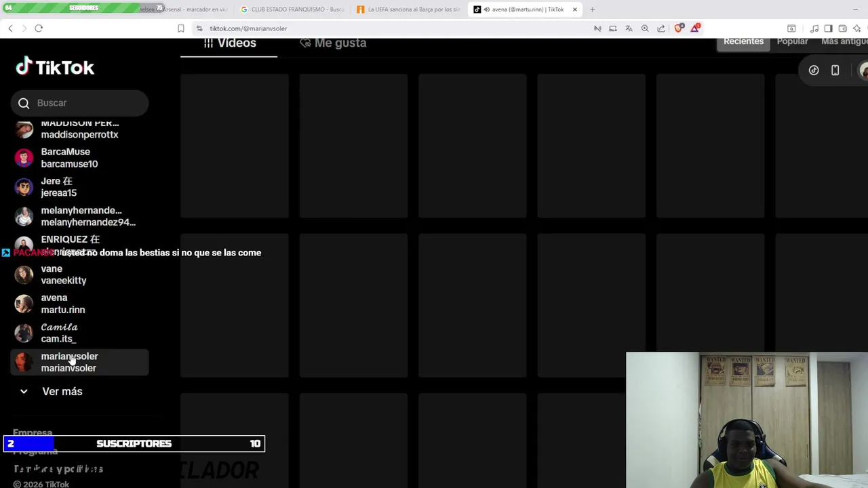
Task: Open the Leo AI sparkle icon
Action: 857,28
